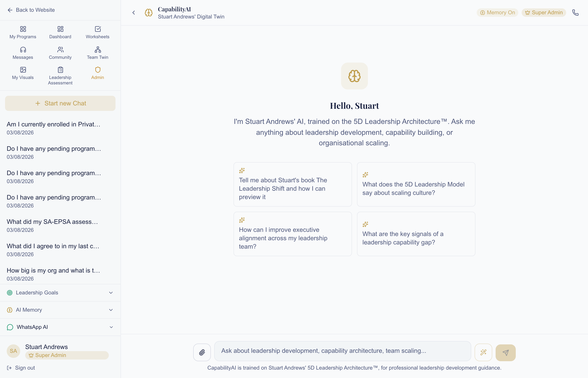Viewport: 588px width, 378px height.
Task: Select suggestion about The Leadership Shift book
Action: click(x=293, y=184)
